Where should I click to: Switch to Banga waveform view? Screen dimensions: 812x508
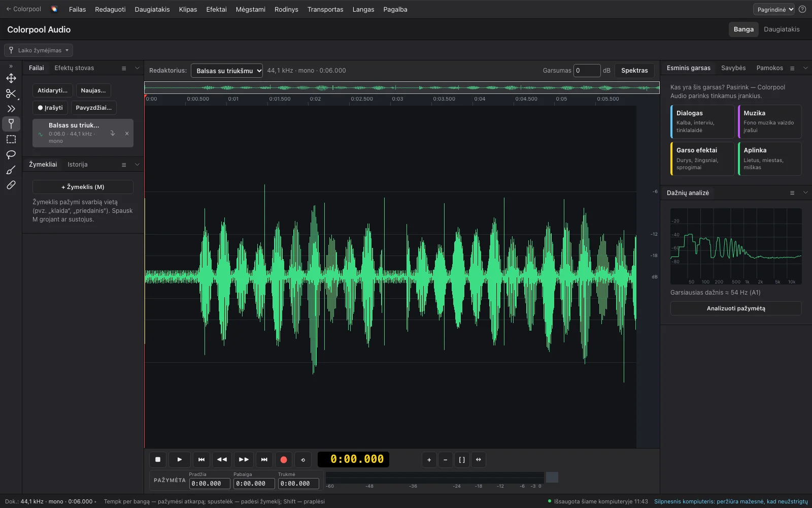pos(743,29)
